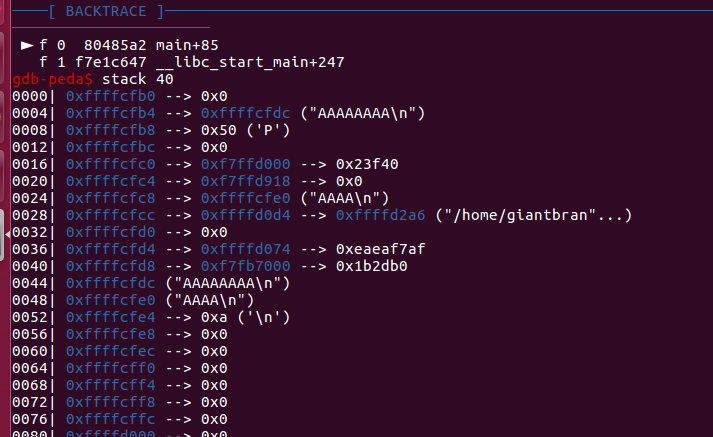Click the 0xeaeaf7af value
The image size is (713, 437).
click(x=382, y=248)
